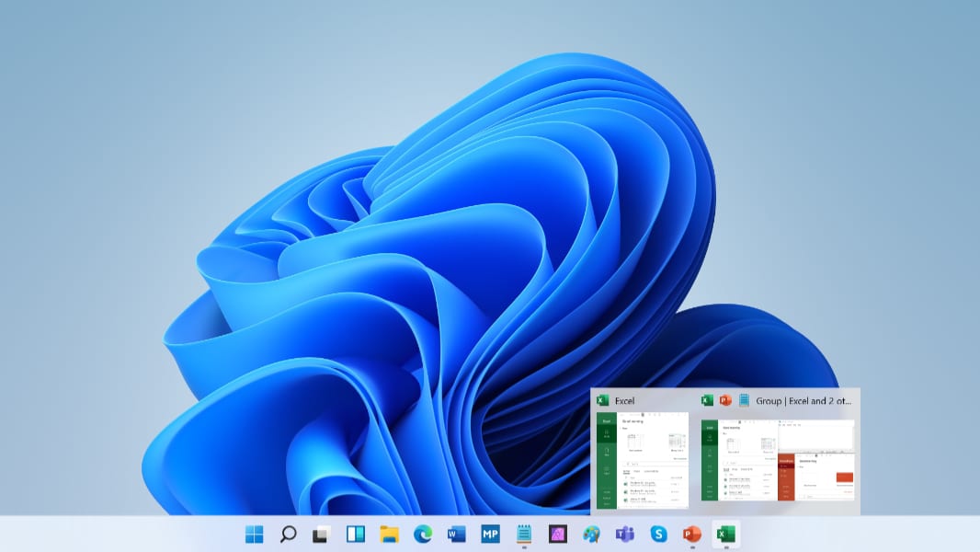
Task: Click the Search magnifier on taskbar
Action: tap(288, 534)
